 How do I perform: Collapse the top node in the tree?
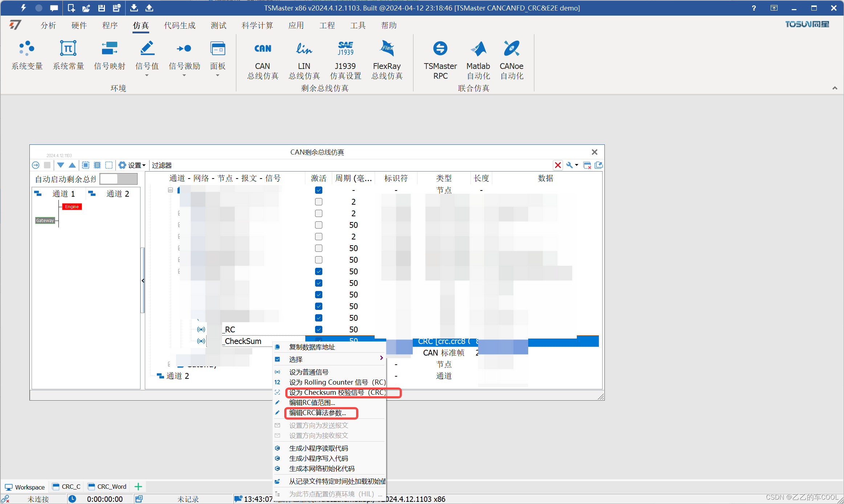(x=170, y=190)
